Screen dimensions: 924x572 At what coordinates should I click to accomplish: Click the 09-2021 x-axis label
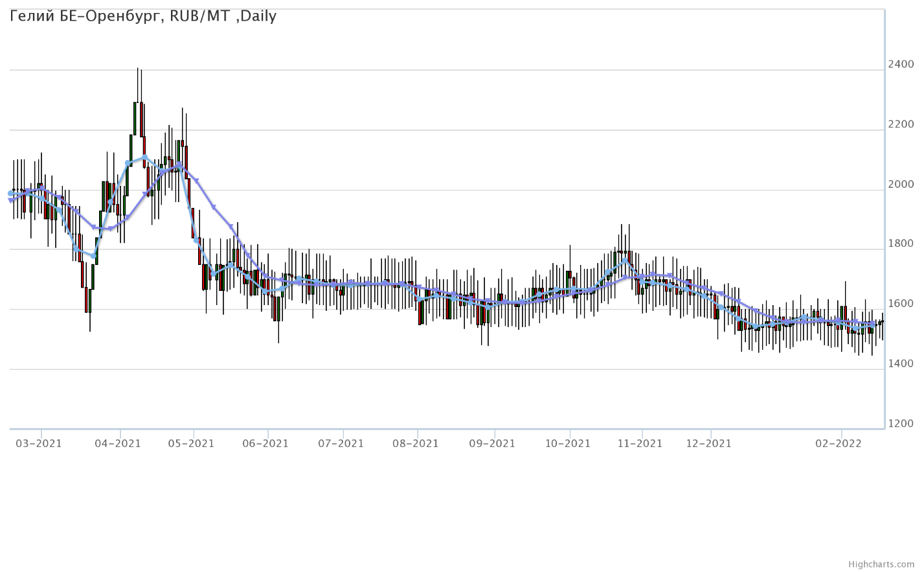pos(492,444)
